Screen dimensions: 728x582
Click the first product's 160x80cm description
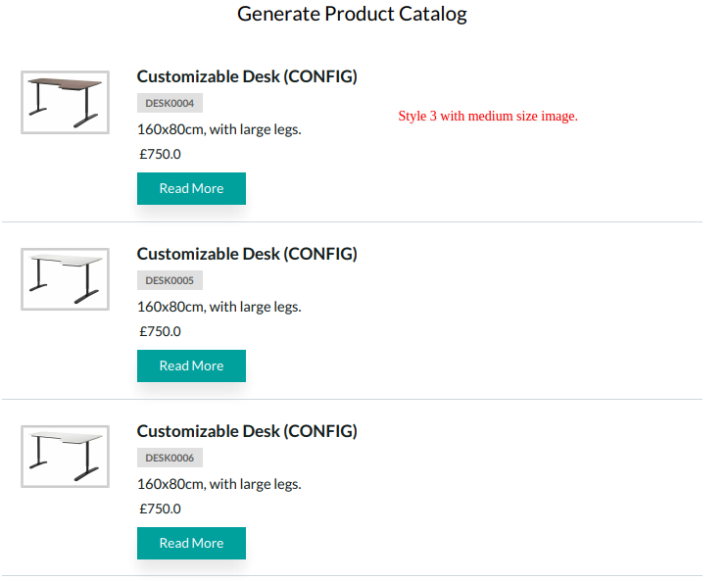[x=219, y=129]
